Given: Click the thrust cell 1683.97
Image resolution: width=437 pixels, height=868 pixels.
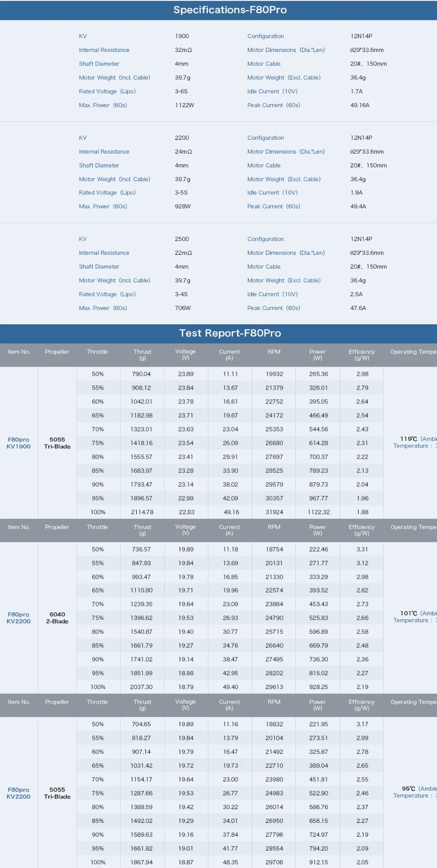Looking at the screenshot, I should click(x=142, y=471).
